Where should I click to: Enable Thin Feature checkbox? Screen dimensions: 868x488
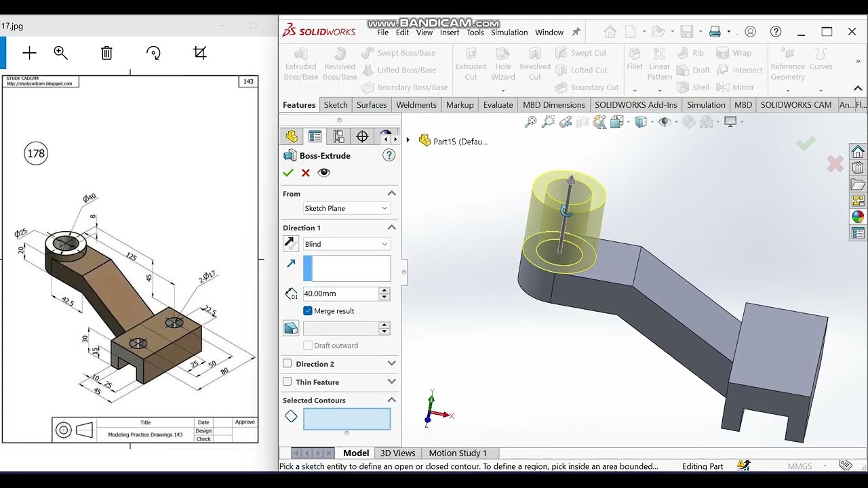point(288,382)
